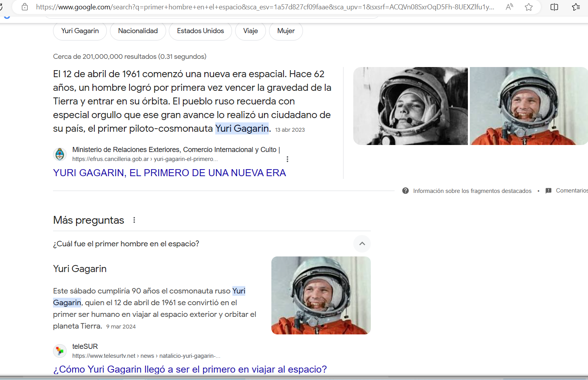Open color Gagarin photo in featured snippet

click(x=529, y=106)
